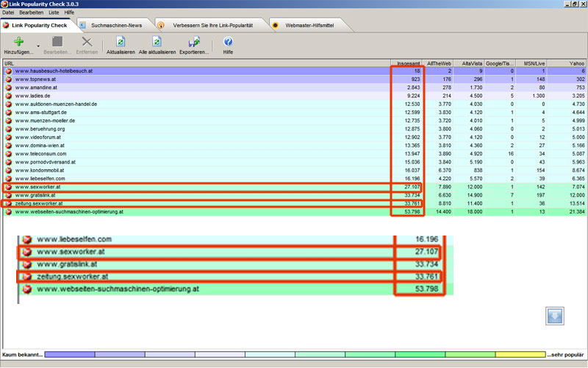Select row www.amandine.at
The width and height of the screenshot is (588, 368).
pyautogui.click(x=295, y=88)
